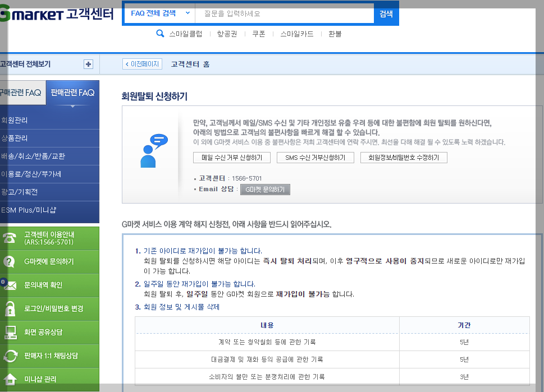Open the 항공권 quick keyword link
This screenshot has width=544, height=392.
[x=227, y=34]
